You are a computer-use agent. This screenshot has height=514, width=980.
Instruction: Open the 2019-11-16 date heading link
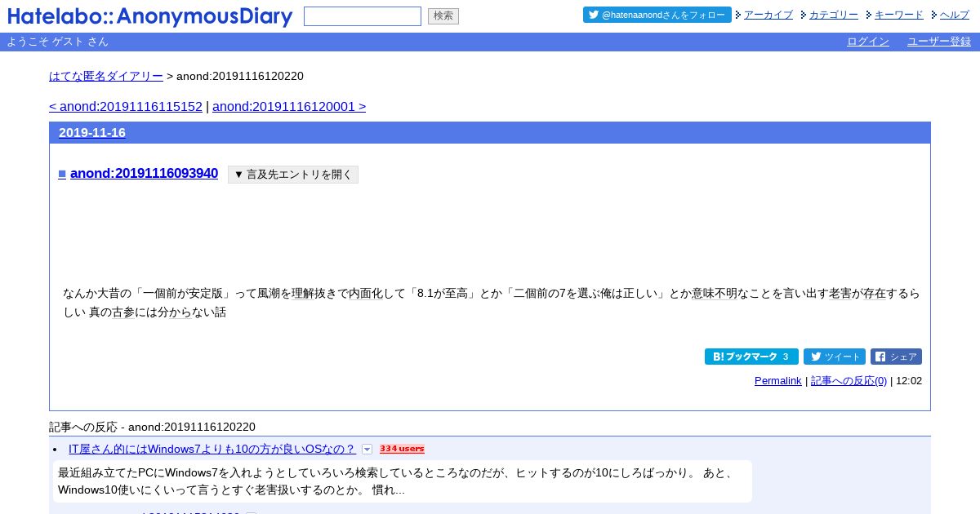(92, 133)
